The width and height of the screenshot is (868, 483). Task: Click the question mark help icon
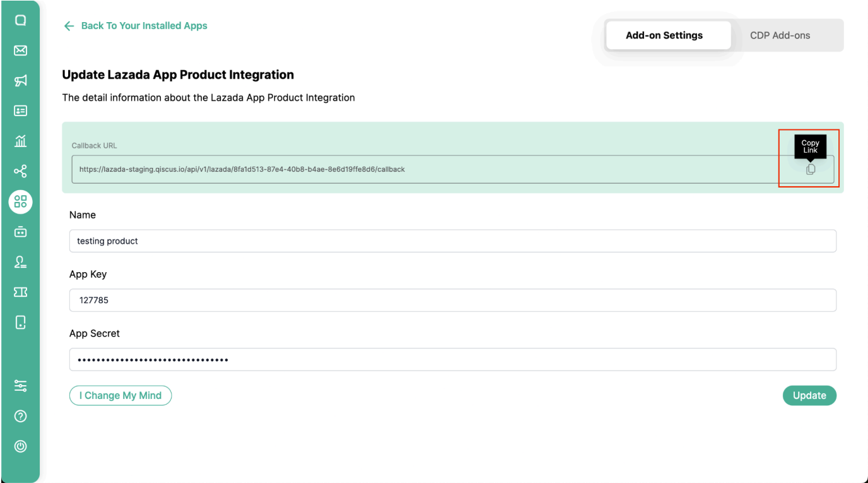point(20,416)
